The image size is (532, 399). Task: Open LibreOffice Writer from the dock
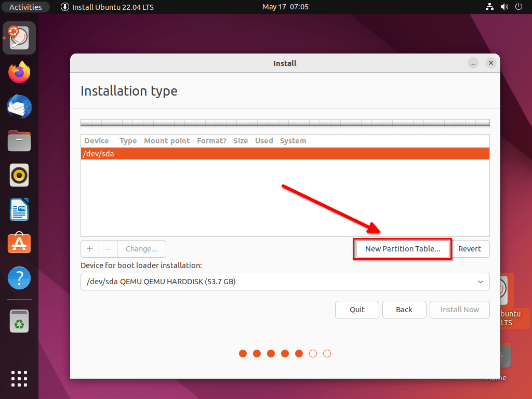19,209
